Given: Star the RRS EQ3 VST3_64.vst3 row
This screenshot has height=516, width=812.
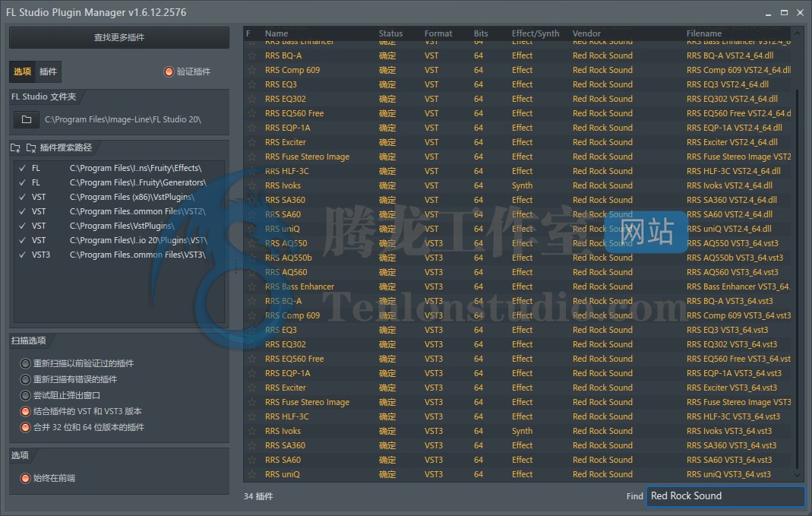Looking at the screenshot, I should (251, 330).
